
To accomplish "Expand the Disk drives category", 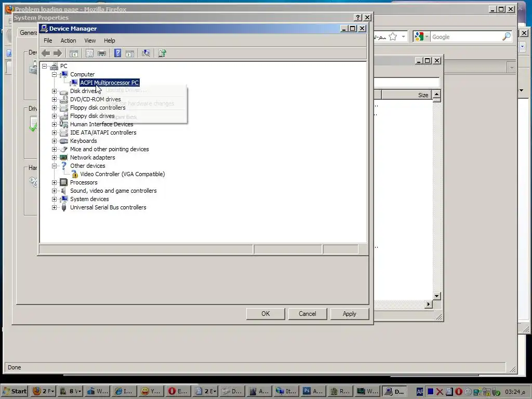I will (x=54, y=91).
